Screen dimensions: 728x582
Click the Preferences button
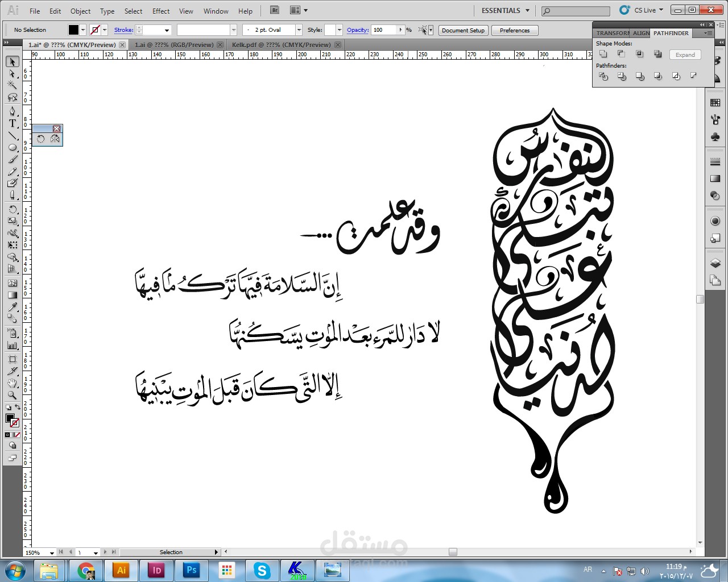515,30
